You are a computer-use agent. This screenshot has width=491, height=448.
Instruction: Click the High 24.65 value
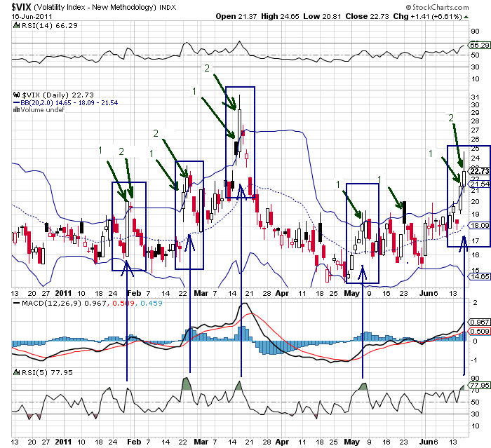coord(280,16)
